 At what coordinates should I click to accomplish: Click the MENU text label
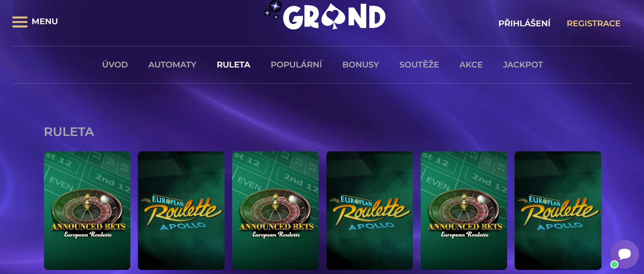tap(45, 21)
